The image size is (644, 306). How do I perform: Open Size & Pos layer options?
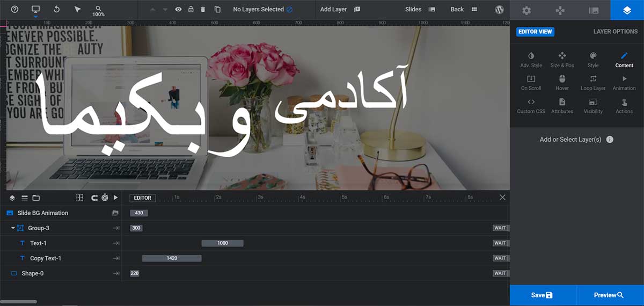point(562,60)
